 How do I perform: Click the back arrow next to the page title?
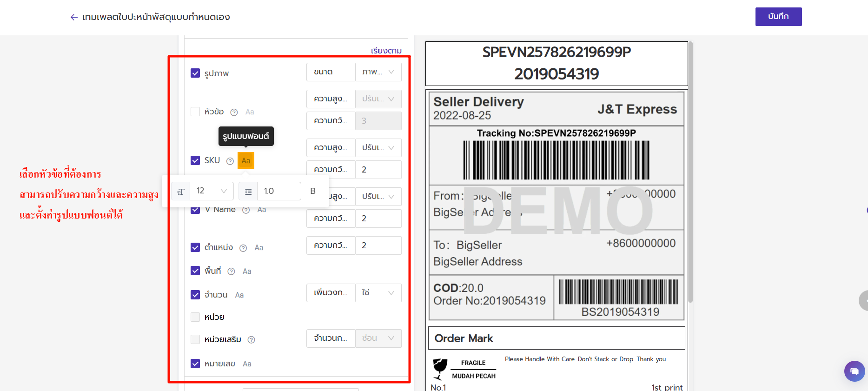click(73, 17)
